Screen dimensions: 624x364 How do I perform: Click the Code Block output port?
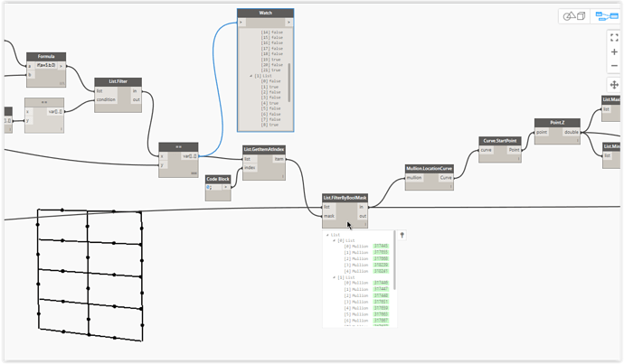[226, 187]
